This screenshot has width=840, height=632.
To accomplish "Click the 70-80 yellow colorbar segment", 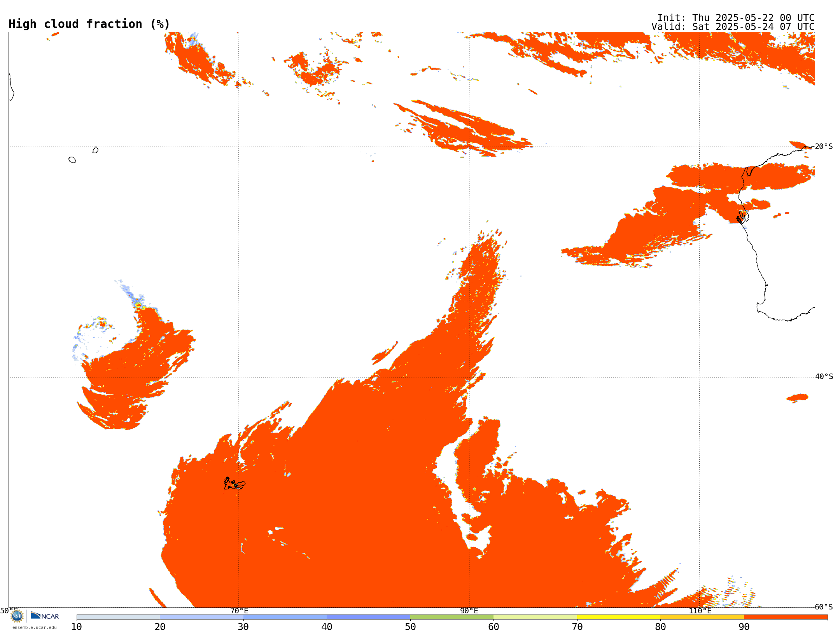I will coord(619,617).
